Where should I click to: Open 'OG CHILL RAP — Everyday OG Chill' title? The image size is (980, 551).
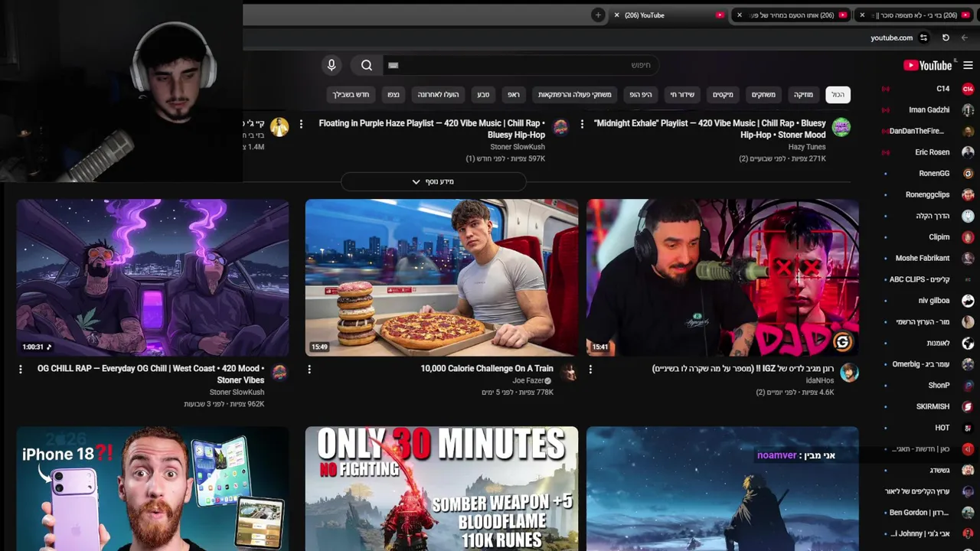(x=151, y=374)
